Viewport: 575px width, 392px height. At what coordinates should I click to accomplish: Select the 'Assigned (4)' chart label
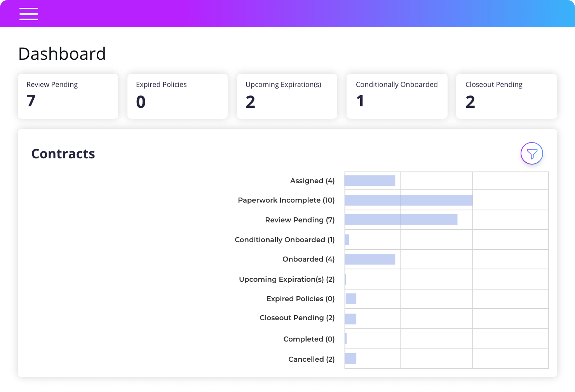click(x=312, y=181)
